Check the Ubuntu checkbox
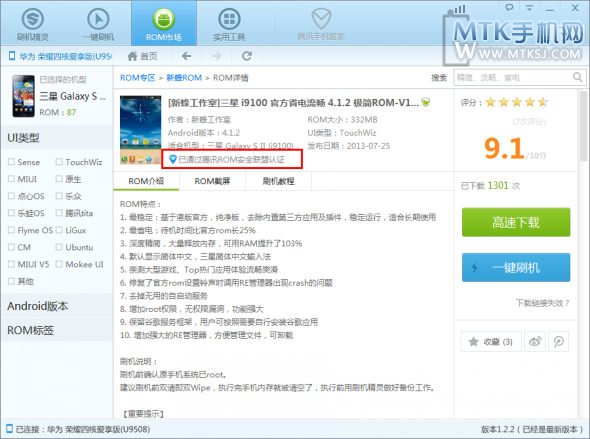 pos(59,247)
